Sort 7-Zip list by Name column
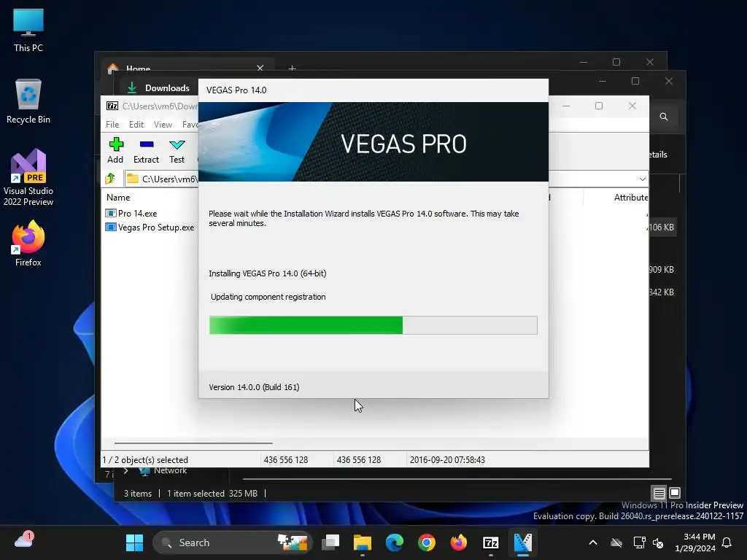The width and height of the screenshot is (747, 560). [x=118, y=197]
